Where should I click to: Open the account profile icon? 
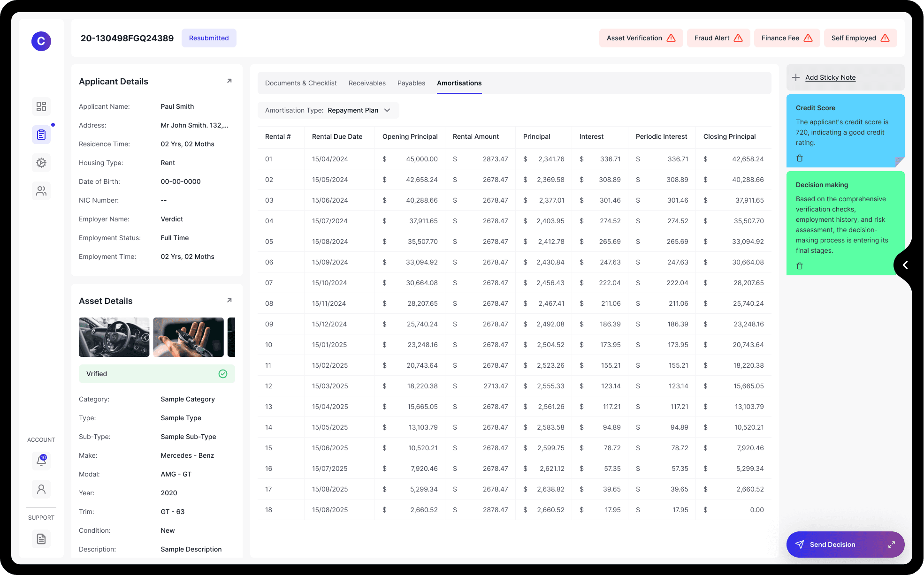[x=41, y=489]
